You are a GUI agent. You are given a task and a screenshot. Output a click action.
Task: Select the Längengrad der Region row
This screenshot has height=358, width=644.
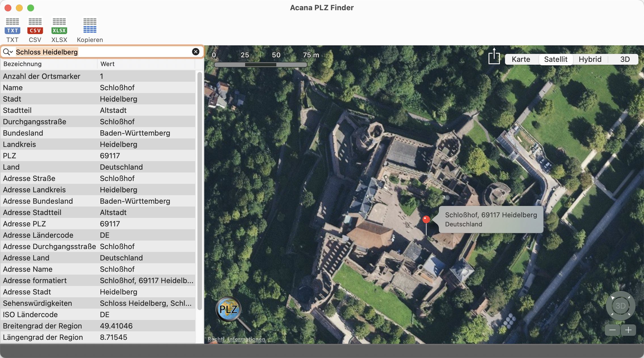click(x=98, y=337)
